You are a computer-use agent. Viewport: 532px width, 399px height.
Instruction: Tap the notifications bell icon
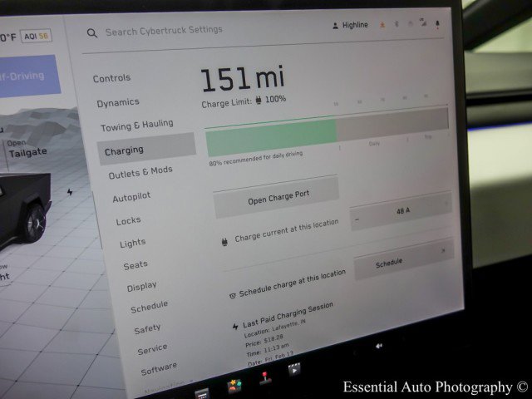[437, 24]
